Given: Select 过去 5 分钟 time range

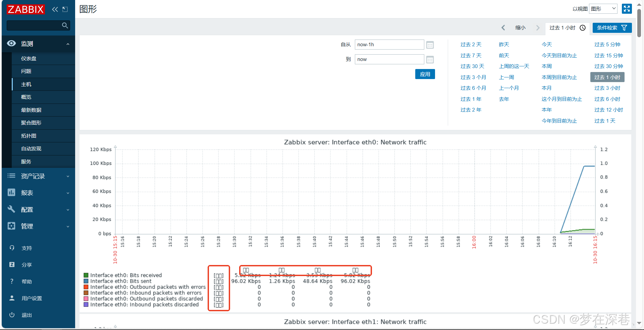Looking at the screenshot, I should [x=607, y=45].
